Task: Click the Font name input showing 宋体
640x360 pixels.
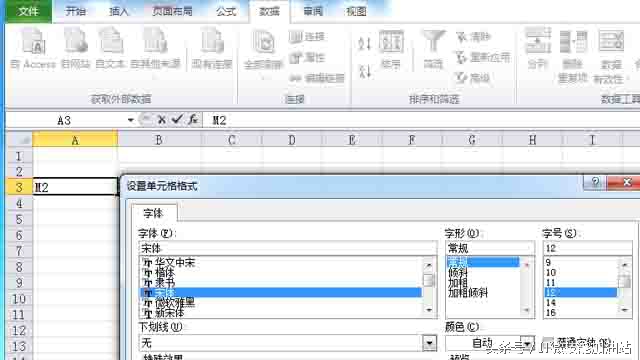Action: click(288, 248)
